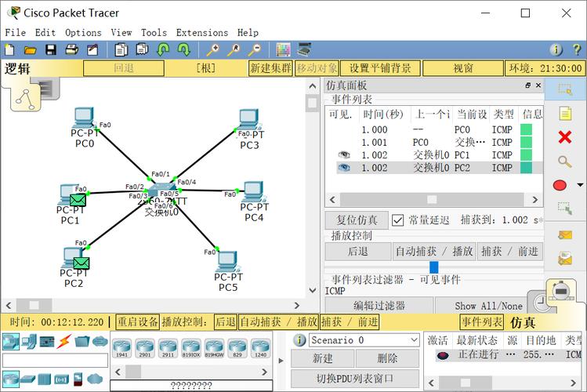This screenshot has height=392, width=587.
Task: Select the Place Note tool
Action: pos(564,114)
